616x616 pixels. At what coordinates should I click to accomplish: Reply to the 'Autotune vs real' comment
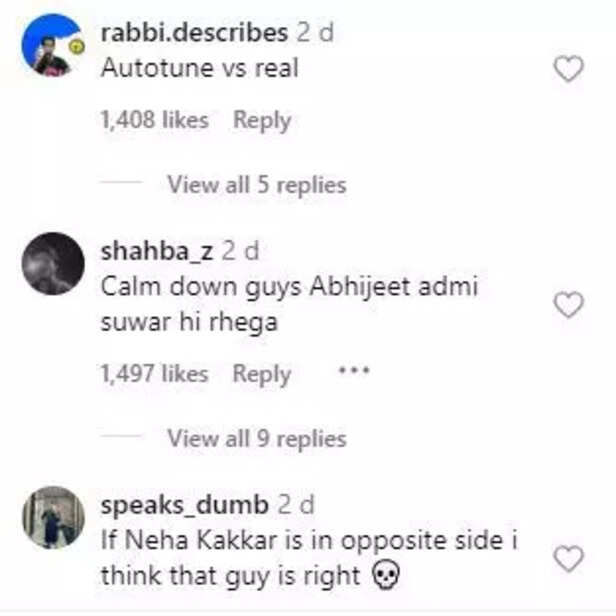[262, 120]
